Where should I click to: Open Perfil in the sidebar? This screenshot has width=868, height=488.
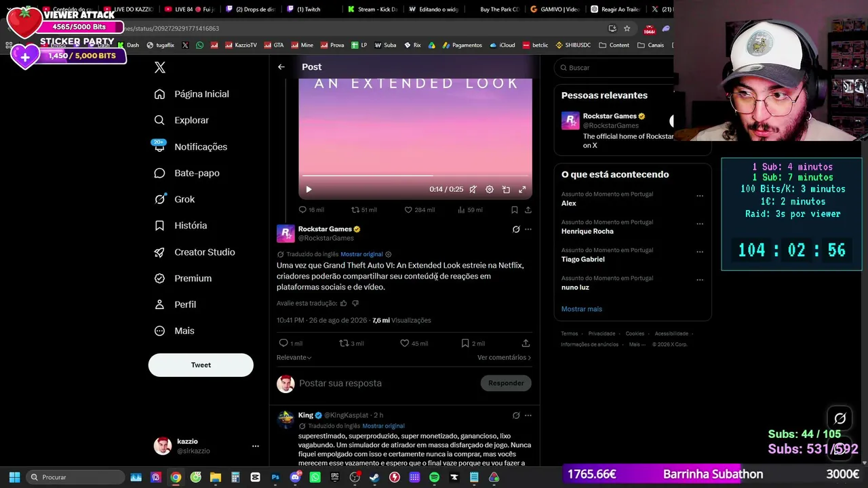coord(175,304)
